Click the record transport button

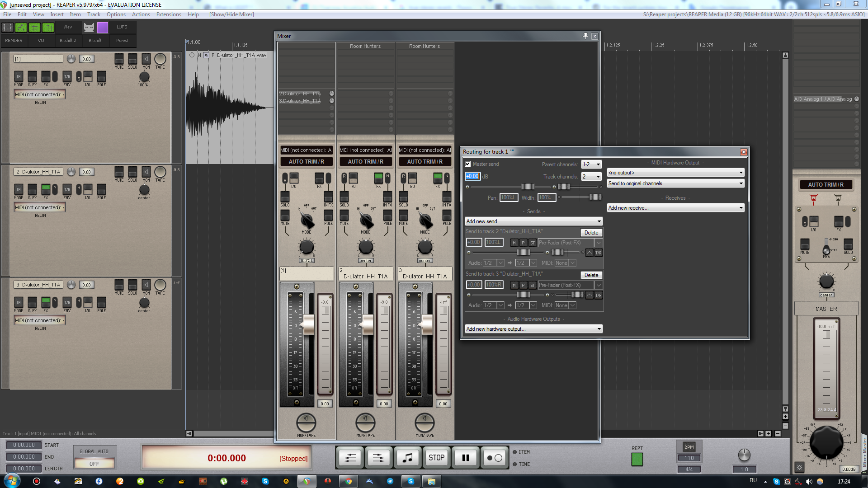pos(494,458)
